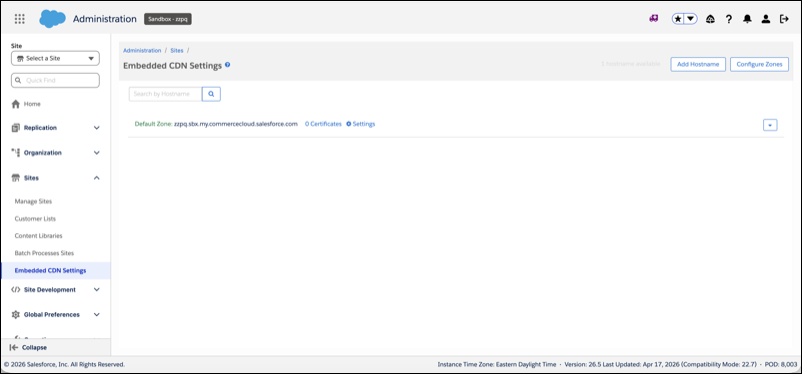Open Manage Sites
The image size is (802, 374).
point(33,201)
